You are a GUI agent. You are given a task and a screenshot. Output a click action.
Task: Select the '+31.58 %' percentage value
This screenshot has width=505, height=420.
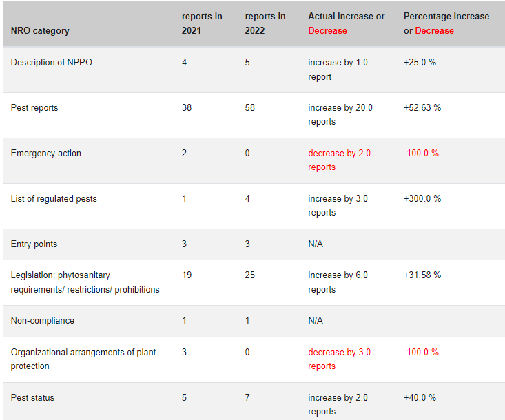click(x=422, y=275)
